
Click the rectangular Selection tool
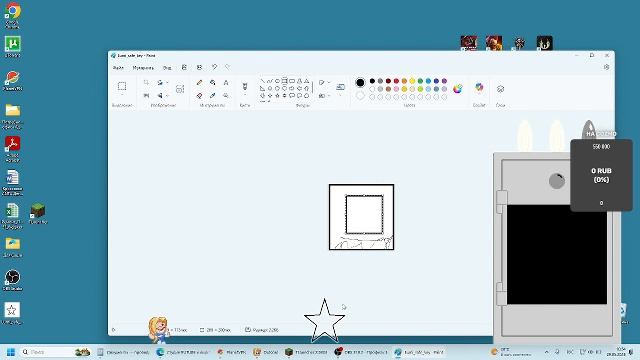[122, 86]
